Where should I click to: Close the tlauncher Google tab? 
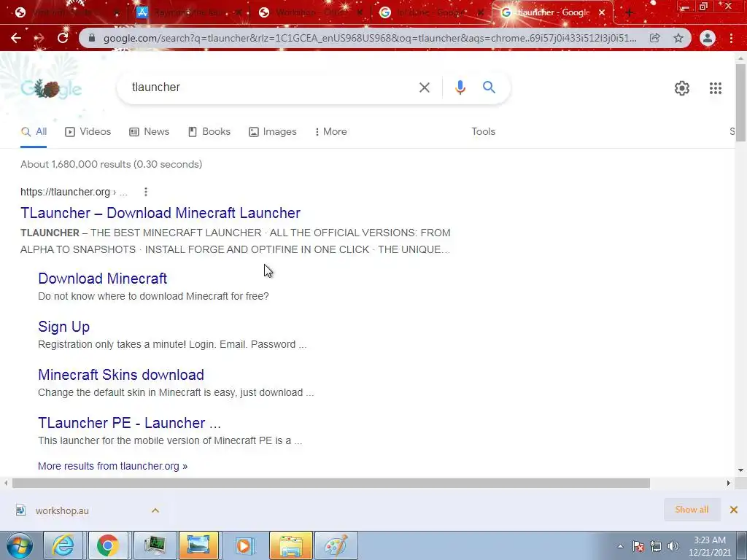[602, 13]
